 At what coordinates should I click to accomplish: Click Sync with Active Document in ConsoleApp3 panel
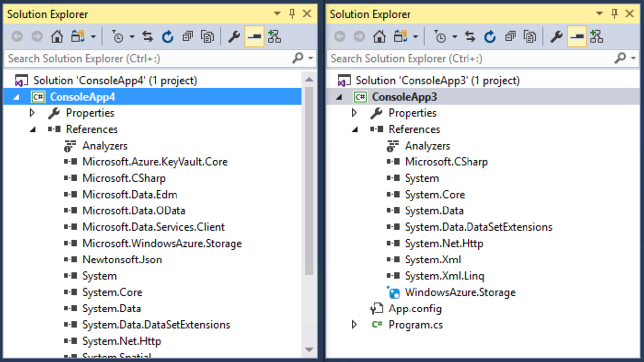point(470,36)
